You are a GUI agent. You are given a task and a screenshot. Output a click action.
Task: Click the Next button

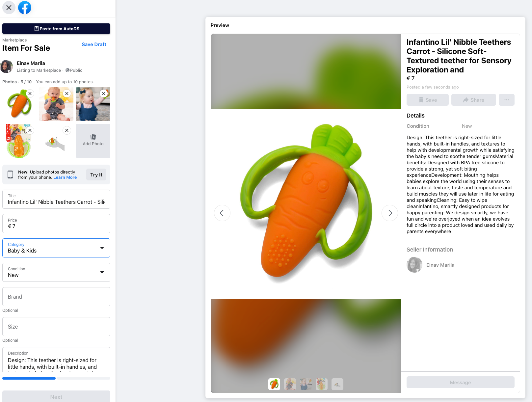[56, 397]
